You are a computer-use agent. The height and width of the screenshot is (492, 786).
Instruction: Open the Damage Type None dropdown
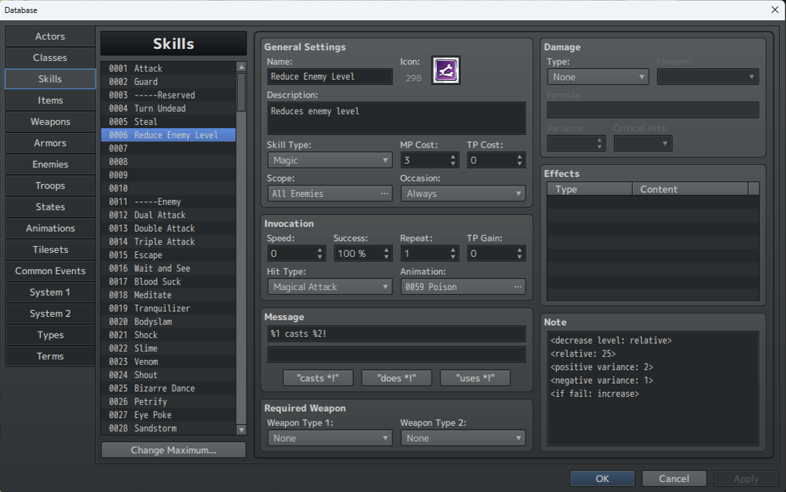tap(598, 77)
